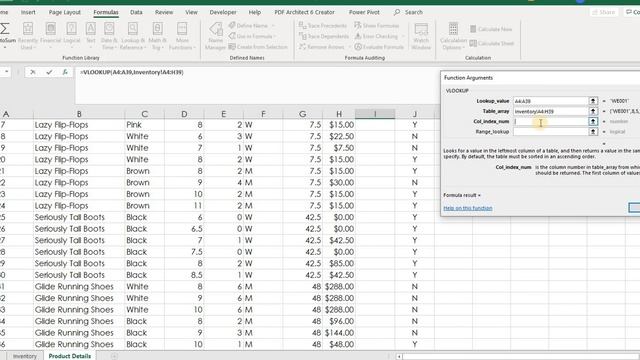The width and height of the screenshot is (640, 360).
Task: Open the Name Manager
Action: click(216, 36)
